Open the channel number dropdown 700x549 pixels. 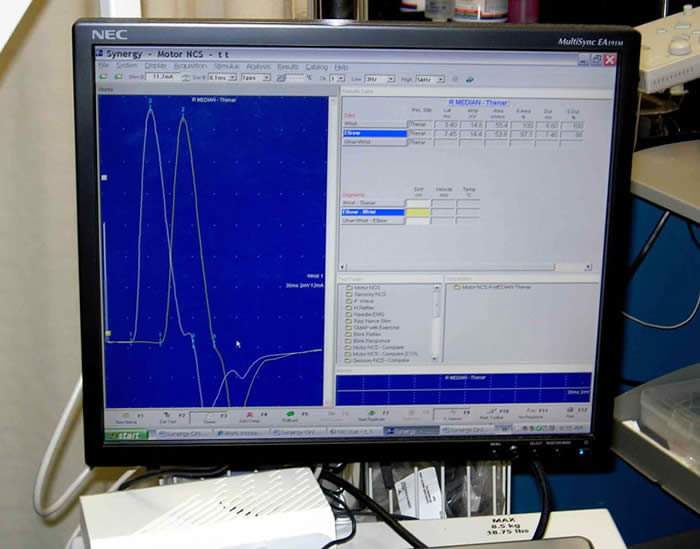click(337, 78)
